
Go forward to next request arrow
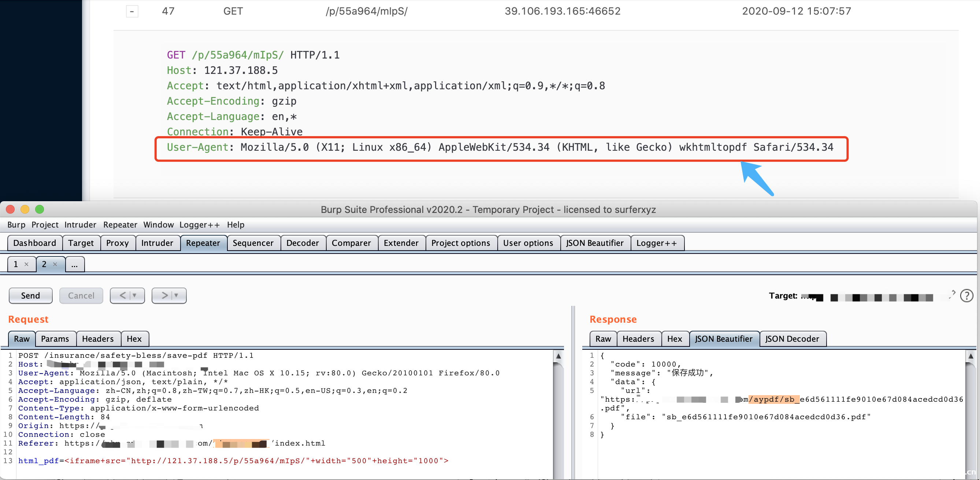164,295
